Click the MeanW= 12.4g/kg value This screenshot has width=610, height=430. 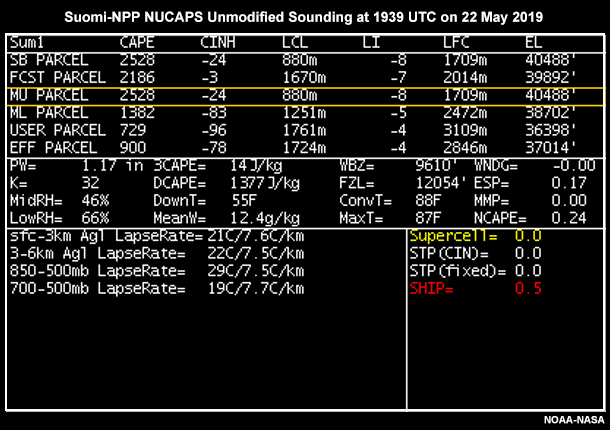265,218
